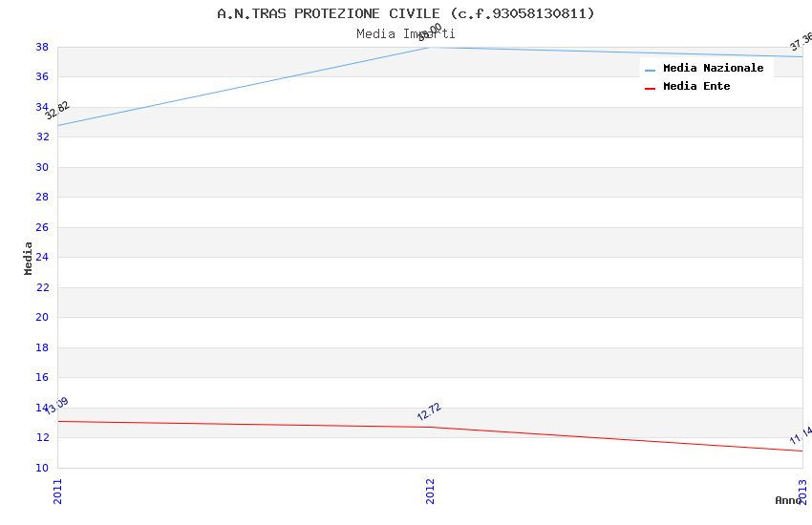Click the red Media Ente legend swatch
The image size is (812, 525).
point(650,89)
